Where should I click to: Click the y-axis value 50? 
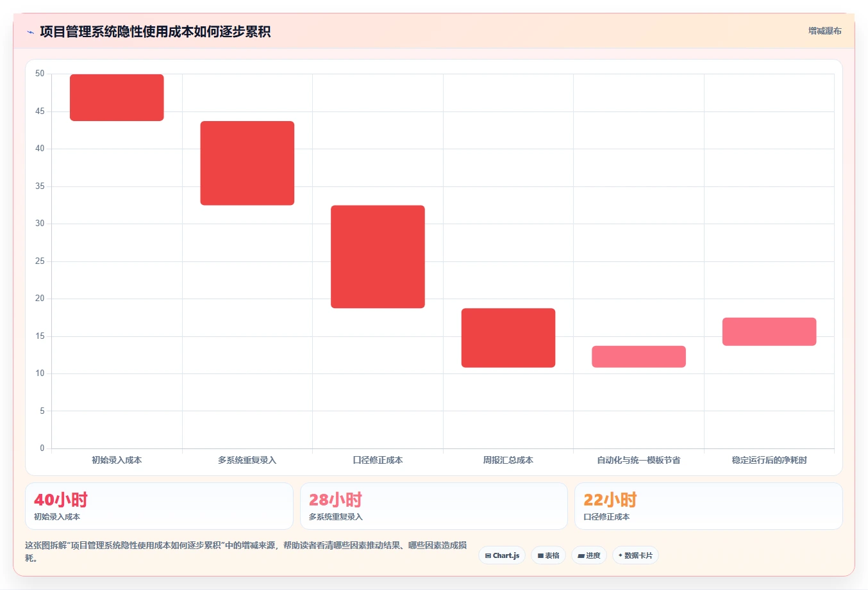point(40,74)
